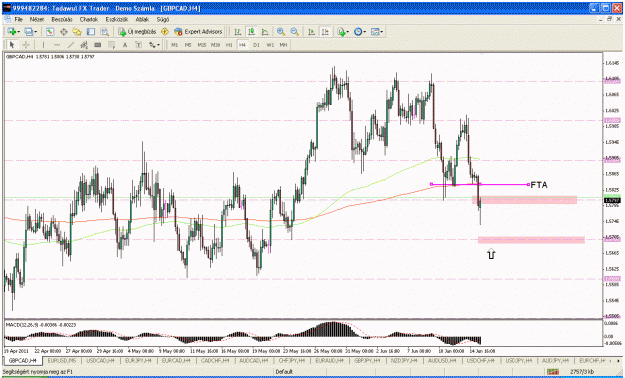
Task: Zoom out the chart with magnifier minus
Action: [295, 32]
